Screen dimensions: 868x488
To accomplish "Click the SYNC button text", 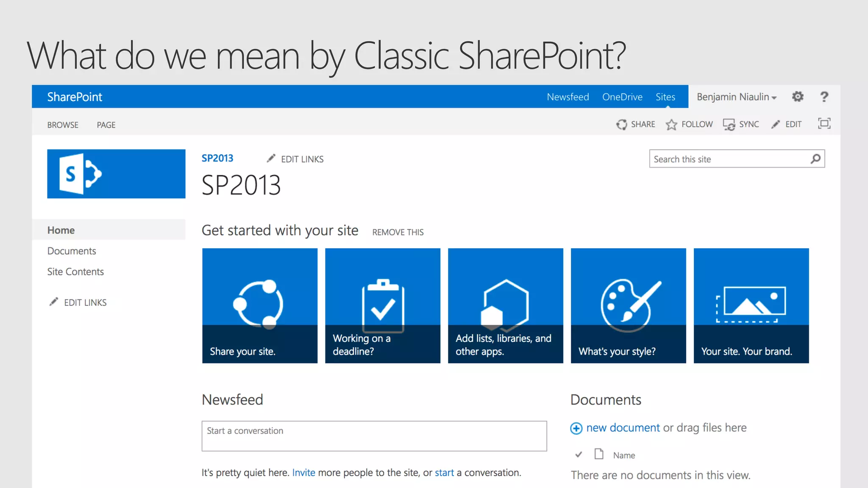I will [x=749, y=124].
